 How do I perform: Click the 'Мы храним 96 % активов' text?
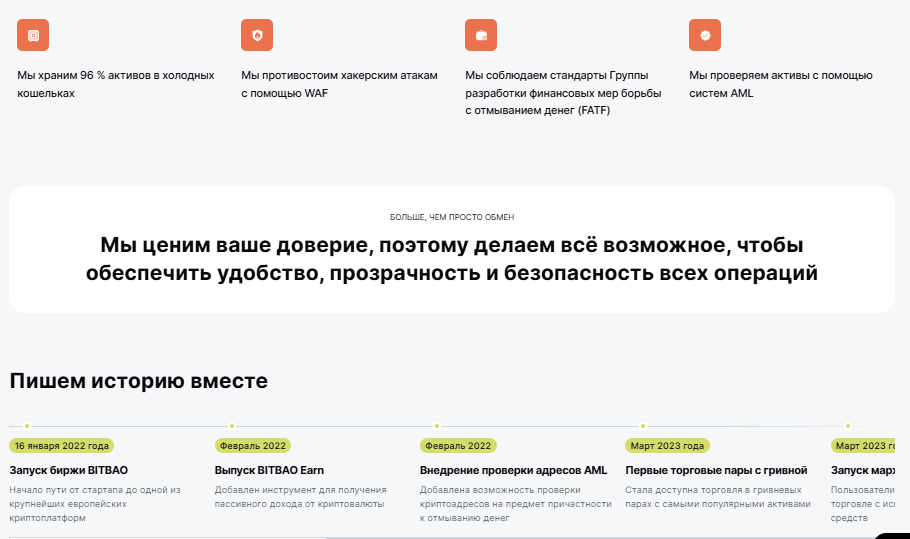point(116,75)
